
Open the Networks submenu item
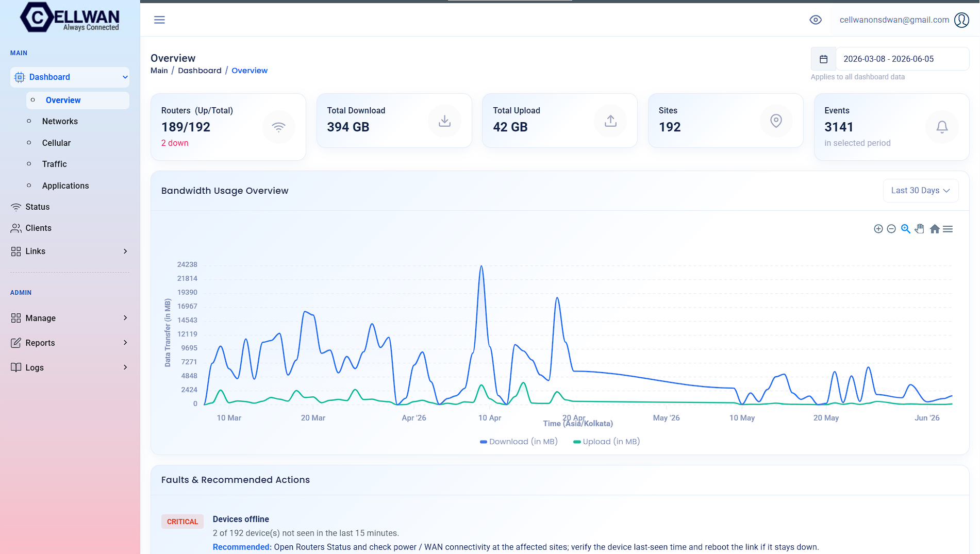tap(60, 122)
